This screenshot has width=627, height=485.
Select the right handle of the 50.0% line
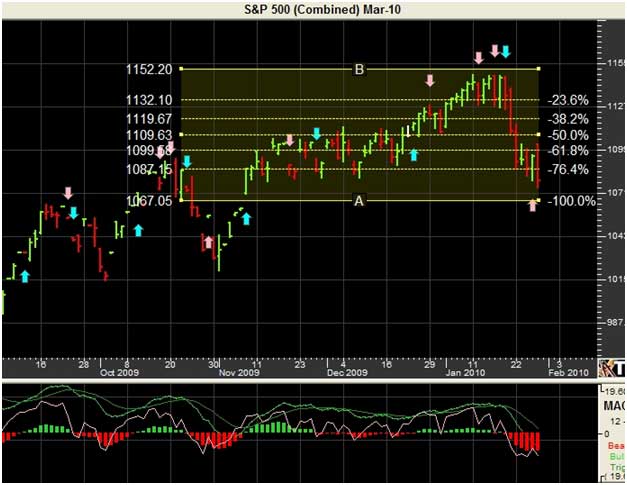(539, 135)
